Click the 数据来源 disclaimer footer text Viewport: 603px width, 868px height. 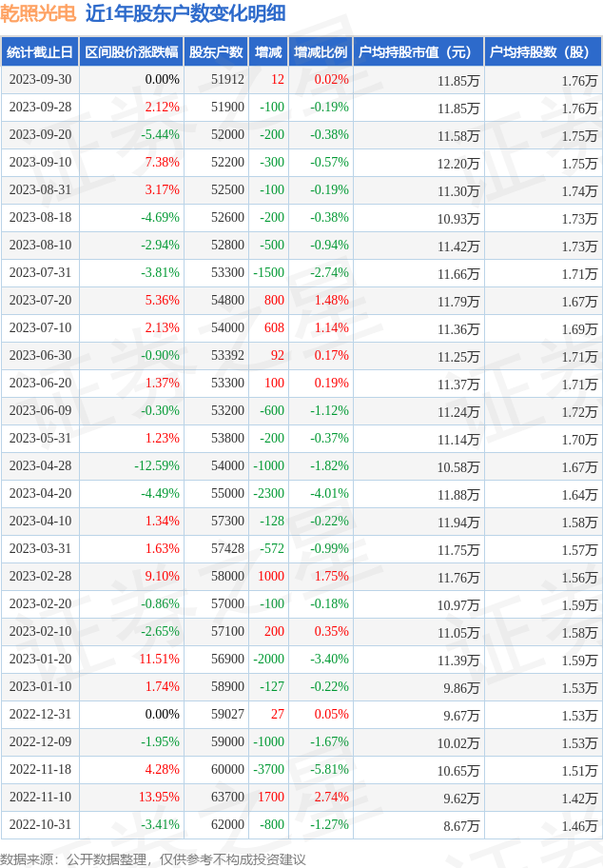click(153, 858)
